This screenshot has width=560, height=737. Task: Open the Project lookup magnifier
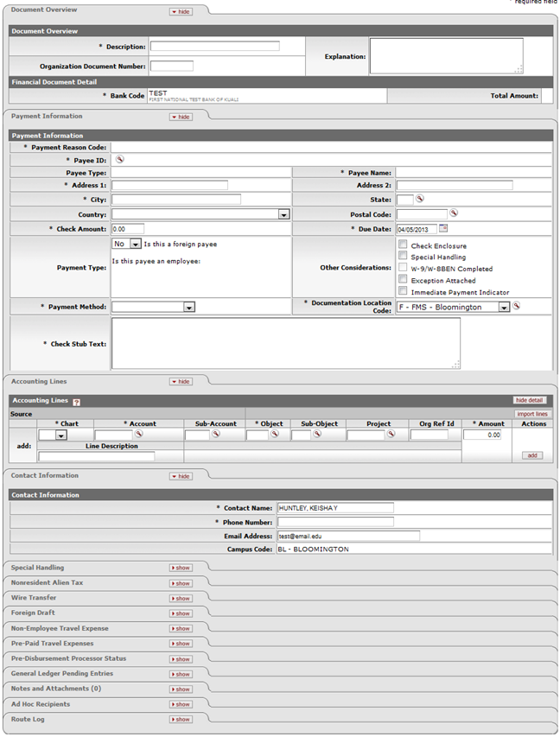point(391,434)
